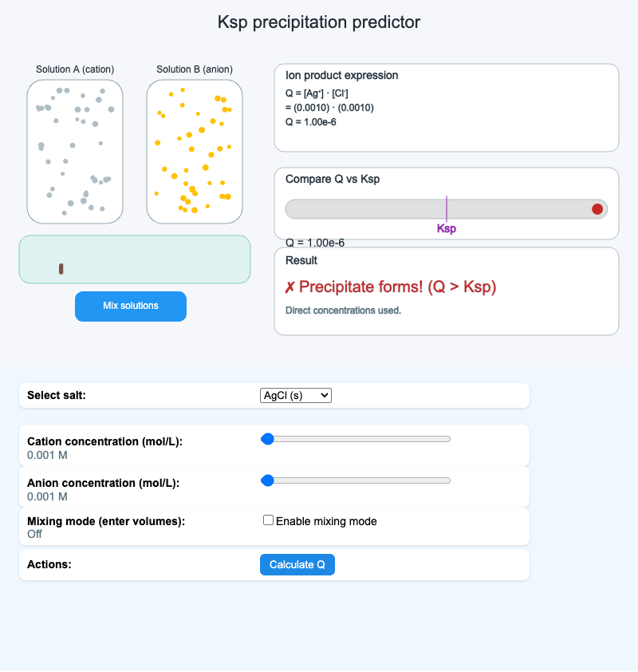Click the red Q indicator dot
The width and height of the screenshot is (638, 672).
597,209
